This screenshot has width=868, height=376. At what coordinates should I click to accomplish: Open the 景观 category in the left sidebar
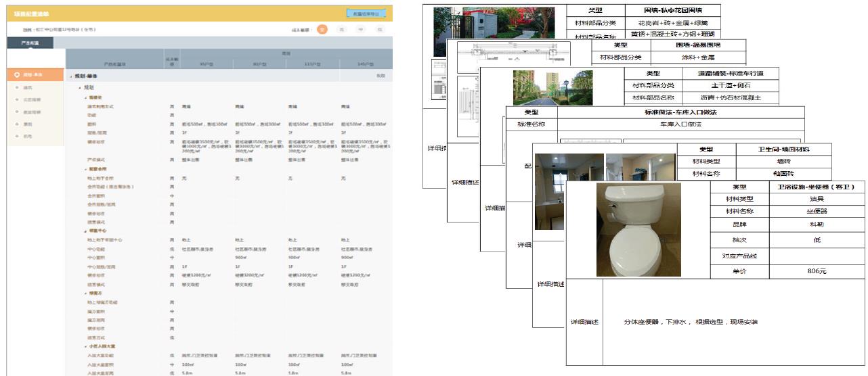pyautogui.click(x=28, y=124)
